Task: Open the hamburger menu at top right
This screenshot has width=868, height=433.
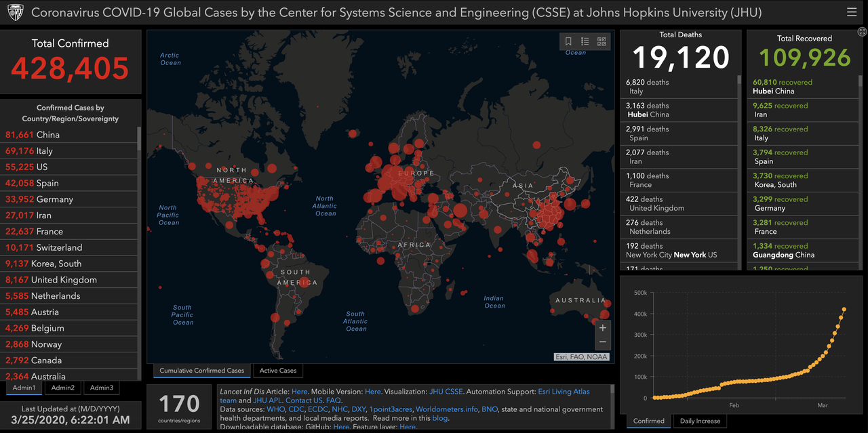Action: click(x=852, y=12)
